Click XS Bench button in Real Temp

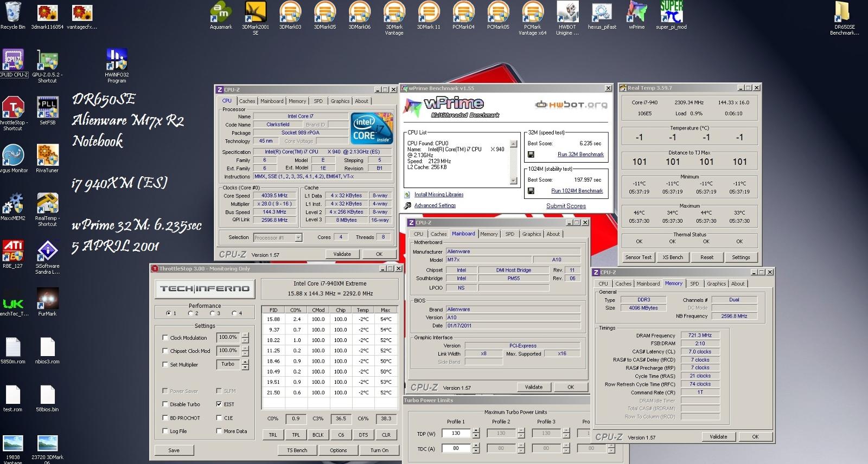(673, 257)
